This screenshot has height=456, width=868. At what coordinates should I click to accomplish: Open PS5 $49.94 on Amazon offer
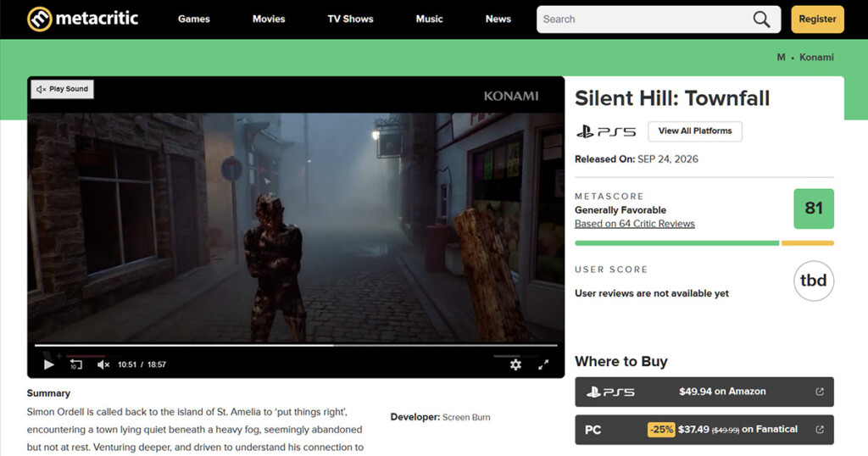[x=704, y=392]
